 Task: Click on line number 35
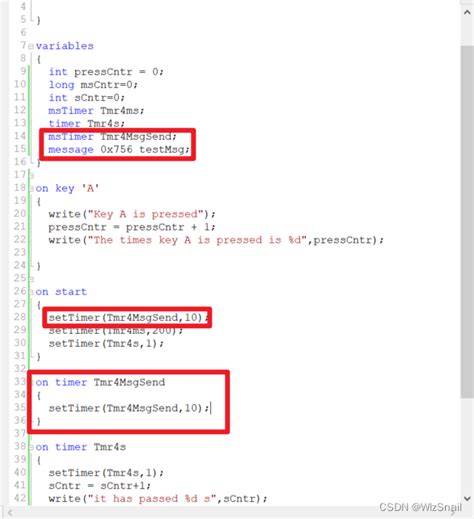20,407
